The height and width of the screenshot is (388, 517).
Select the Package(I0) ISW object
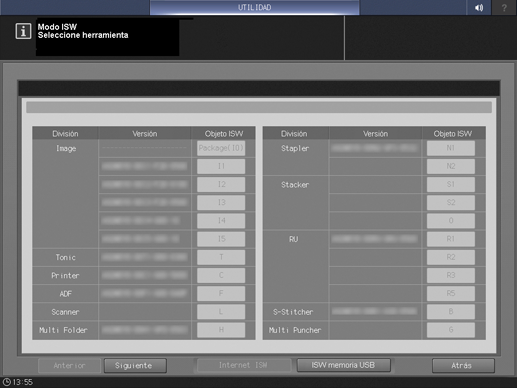point(221,148)
